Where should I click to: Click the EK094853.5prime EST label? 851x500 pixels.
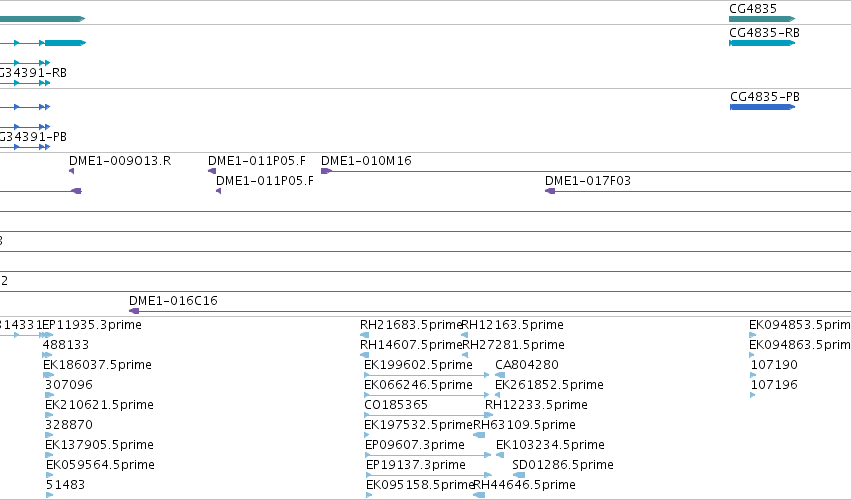pos(800,325)
